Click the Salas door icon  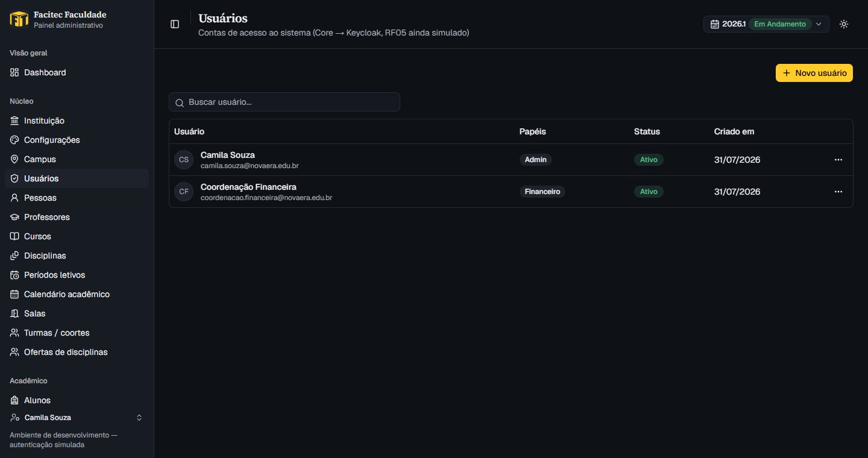point(14,313)
